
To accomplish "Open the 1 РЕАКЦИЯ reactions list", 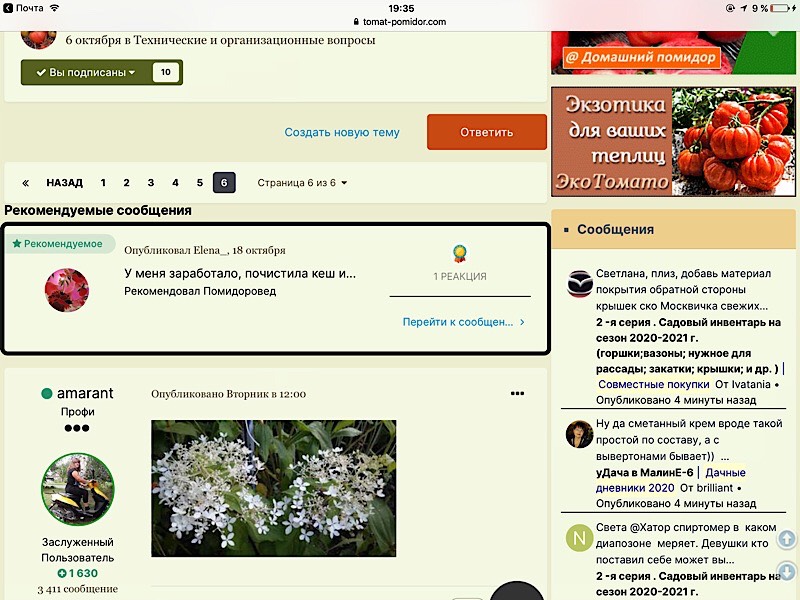I will pos(460,276).
